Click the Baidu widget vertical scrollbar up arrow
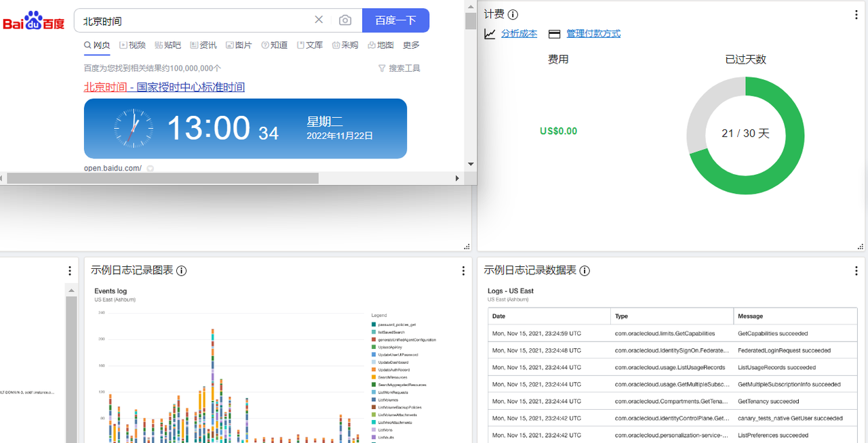This screenshot has height=443, width=868. click(471, 5)
